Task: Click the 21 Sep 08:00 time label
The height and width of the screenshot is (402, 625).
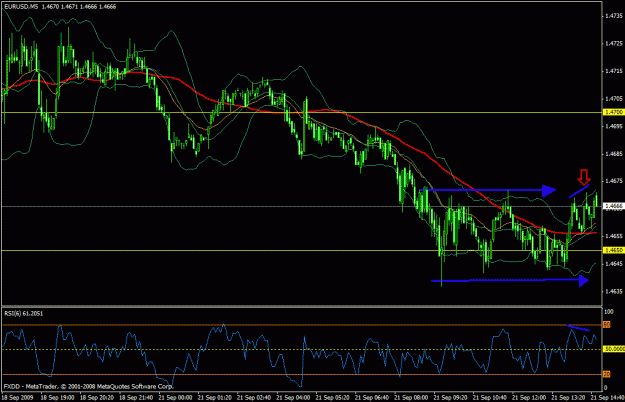Action: click(411, 398)
